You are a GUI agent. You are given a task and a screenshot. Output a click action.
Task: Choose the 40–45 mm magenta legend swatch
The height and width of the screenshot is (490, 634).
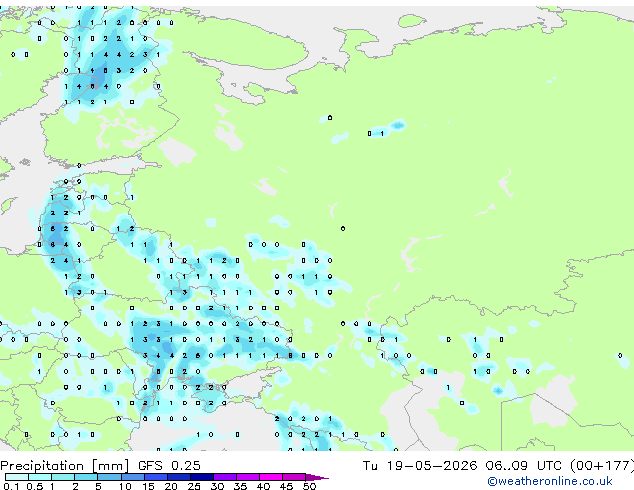(x=271, y=477)
